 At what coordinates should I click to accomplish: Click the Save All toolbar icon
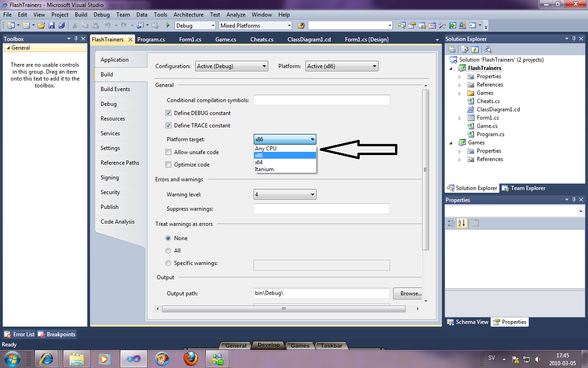[x=61, y=26]
